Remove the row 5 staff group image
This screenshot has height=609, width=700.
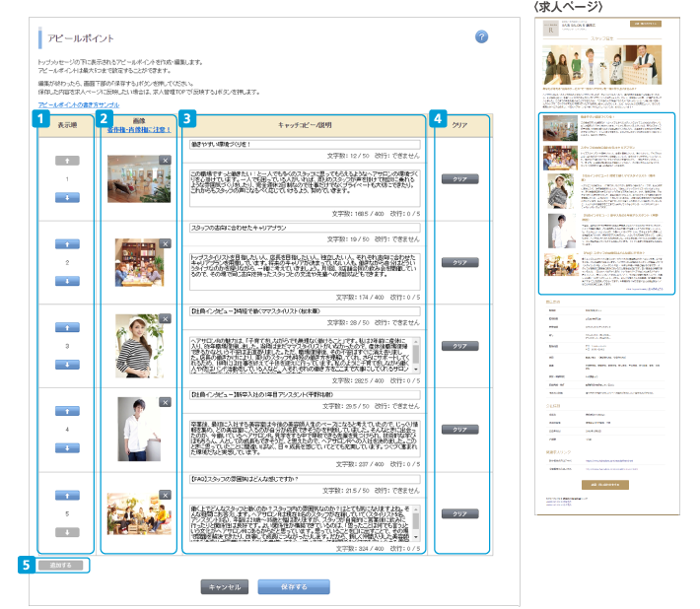pyautogui.click(x=165, y=486)
